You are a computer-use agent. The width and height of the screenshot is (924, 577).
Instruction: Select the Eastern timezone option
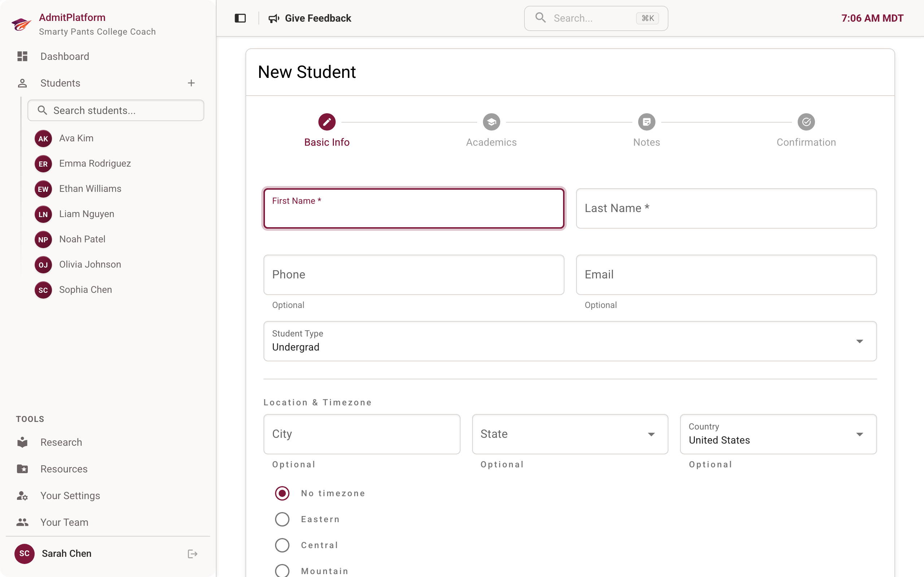pyautogui.click(x=282, y=519)
